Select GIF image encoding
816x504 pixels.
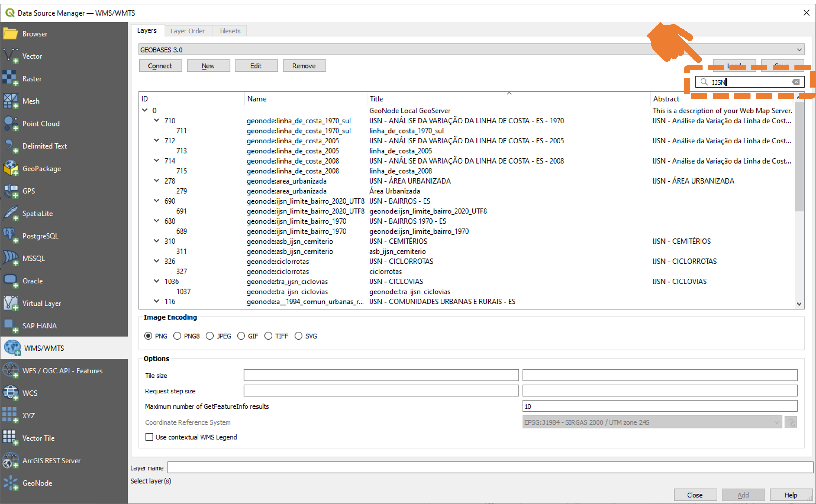(241, 336)
